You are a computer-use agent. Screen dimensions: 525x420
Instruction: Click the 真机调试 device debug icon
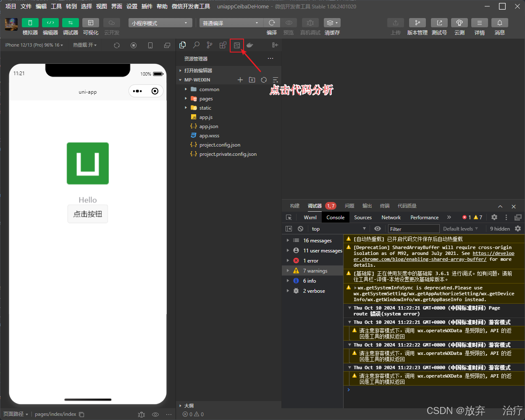[310, 23]
